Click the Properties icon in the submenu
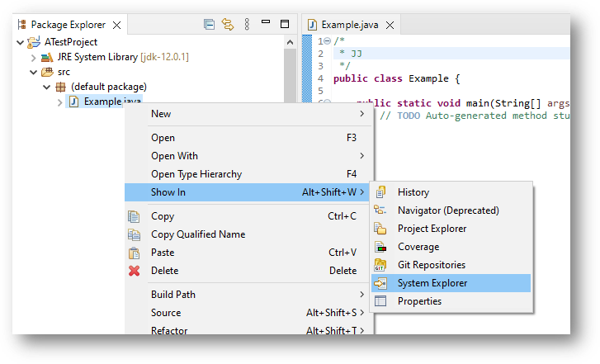Screen dimensions: 600x364 [380, 301]
